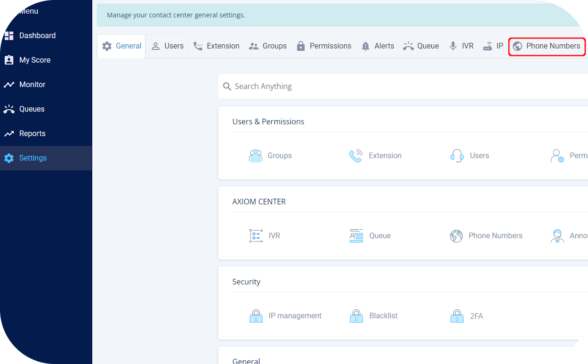
Task: Click the microphone icon on IVR tab
Action: click(x=453, y=46)
